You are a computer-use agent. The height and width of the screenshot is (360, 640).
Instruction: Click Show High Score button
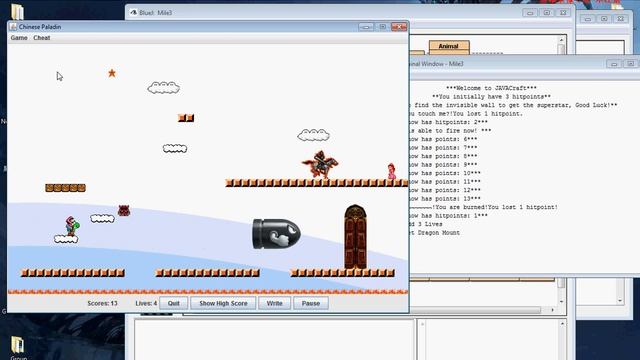[x=223, y=303]
